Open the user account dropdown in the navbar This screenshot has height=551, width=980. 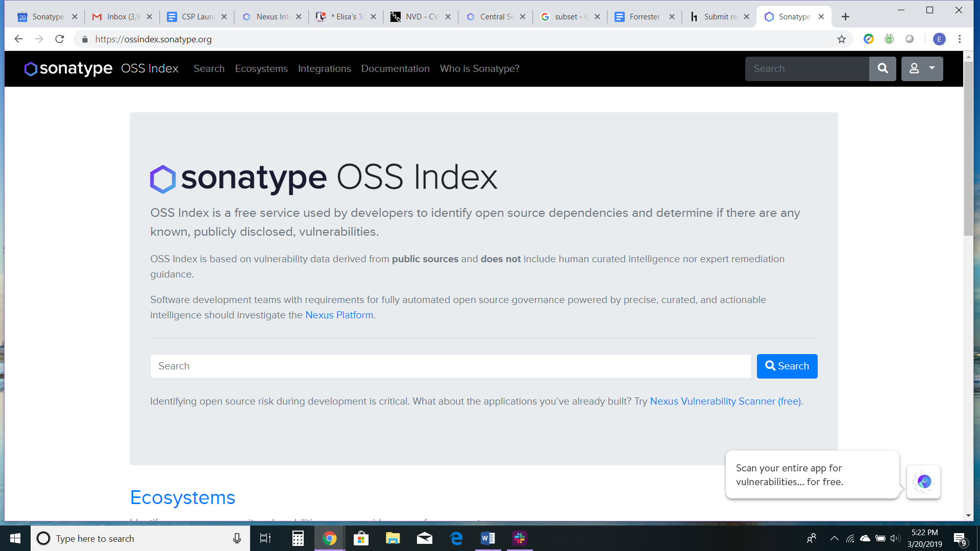[x=922, y=68]
